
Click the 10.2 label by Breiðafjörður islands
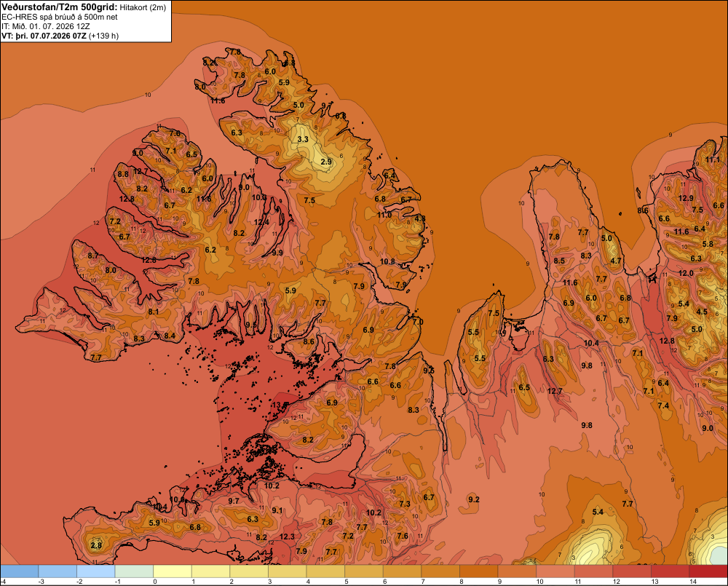(x=272, y=486)
